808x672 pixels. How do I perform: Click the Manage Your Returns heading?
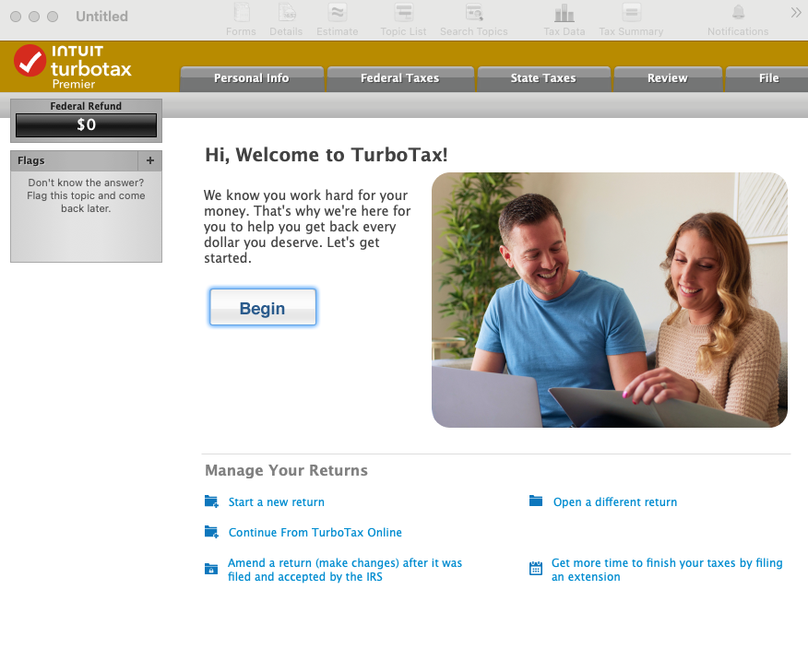click(286, 470)
